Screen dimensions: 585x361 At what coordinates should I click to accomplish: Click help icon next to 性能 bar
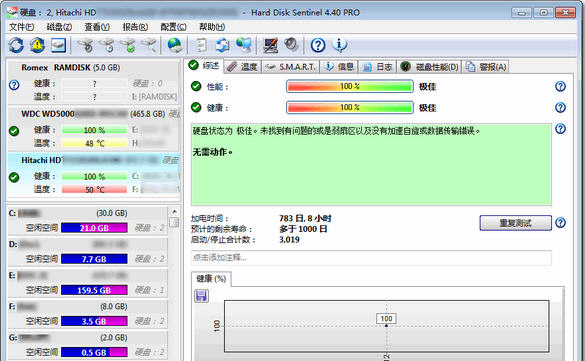[560, 87]
